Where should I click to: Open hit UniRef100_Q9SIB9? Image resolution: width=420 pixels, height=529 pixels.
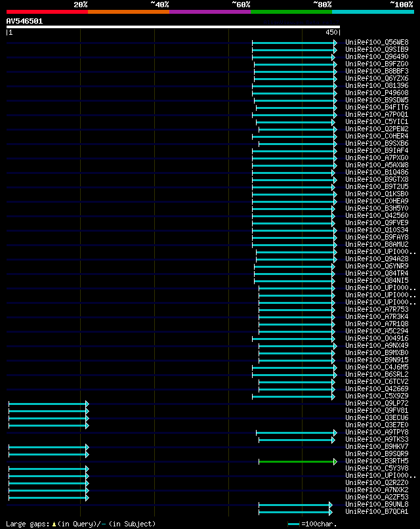pos(377,49)
